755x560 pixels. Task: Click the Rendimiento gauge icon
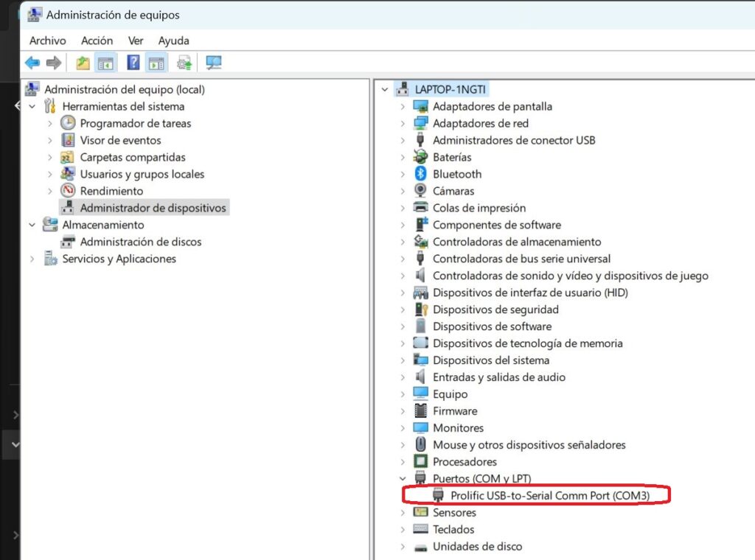[x=68, y=191]
